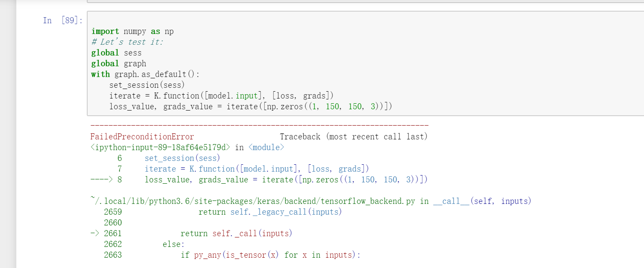644x268 pixels.
Task: Click the 'global sess' line in cell
Action: click(x=116, y=53)
